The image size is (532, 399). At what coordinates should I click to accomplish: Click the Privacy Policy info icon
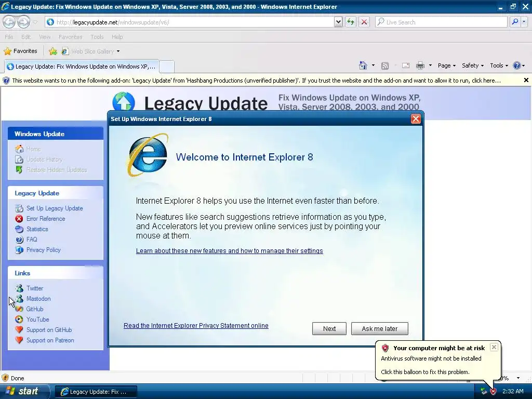(x=19, y=250)
